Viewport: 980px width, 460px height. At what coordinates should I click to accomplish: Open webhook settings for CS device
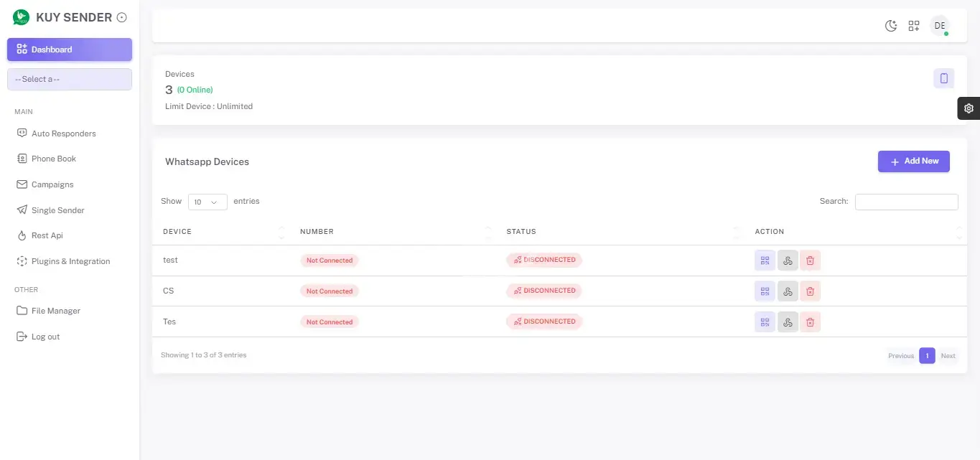(788, 291)
